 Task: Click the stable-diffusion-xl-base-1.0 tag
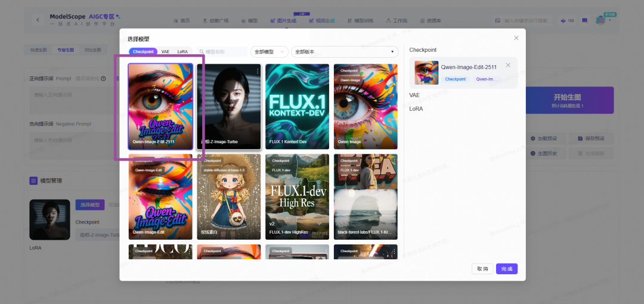pos(224,170)
